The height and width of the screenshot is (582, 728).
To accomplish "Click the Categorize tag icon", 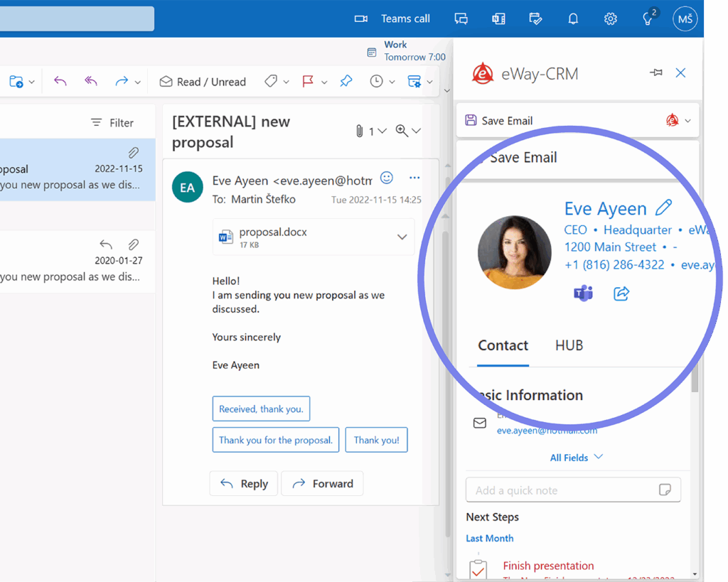I will [271, 82].
